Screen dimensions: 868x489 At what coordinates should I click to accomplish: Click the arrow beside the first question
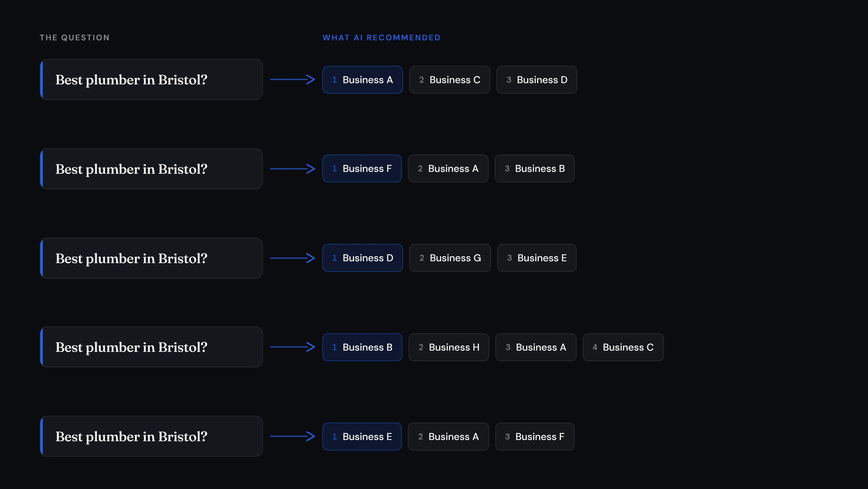click(x=292, y=80)
